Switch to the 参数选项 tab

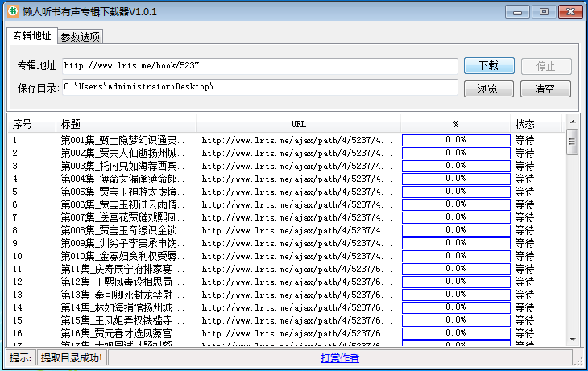tap(81, 37)
